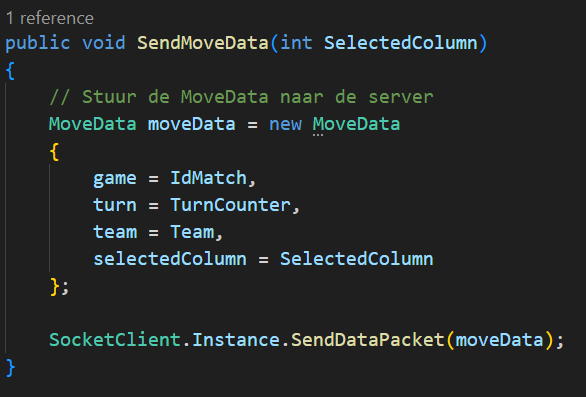Viewport: 586px width, 397px height.
Task: Click the Instance property
Action: [236, 340]
